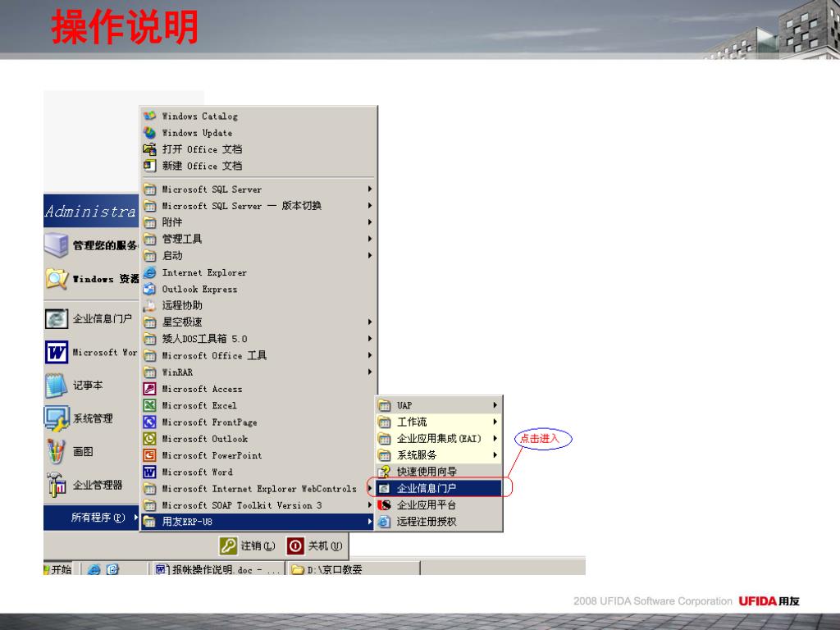Image resolution: width=840 pixels, height=630 pixels.
Task: Expand Microsoft SQL Server 版本切换 folder
Action: coord(258,206)
